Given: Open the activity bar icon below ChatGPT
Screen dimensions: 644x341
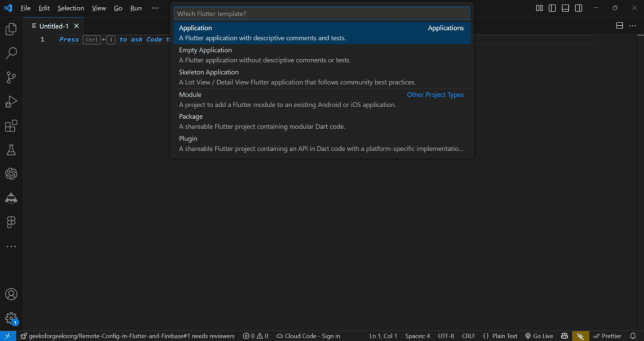Looking at the screenshot, I should 11,198.
